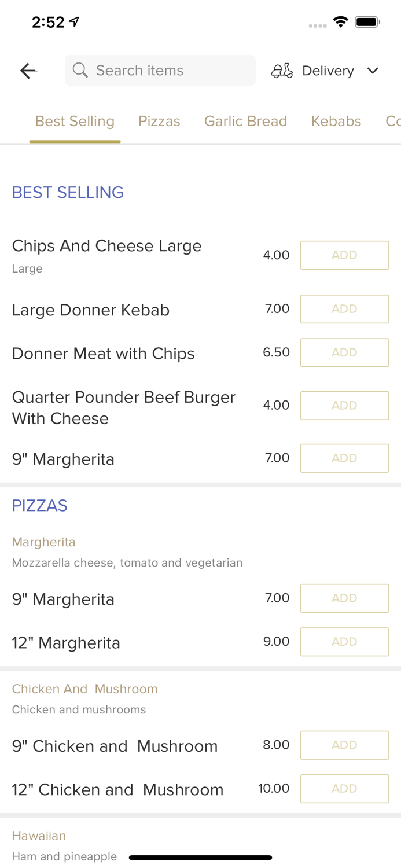This screenshot has width=401, height=868.
Task: Select the delivery scooter icon
Action: coord(282,70)
